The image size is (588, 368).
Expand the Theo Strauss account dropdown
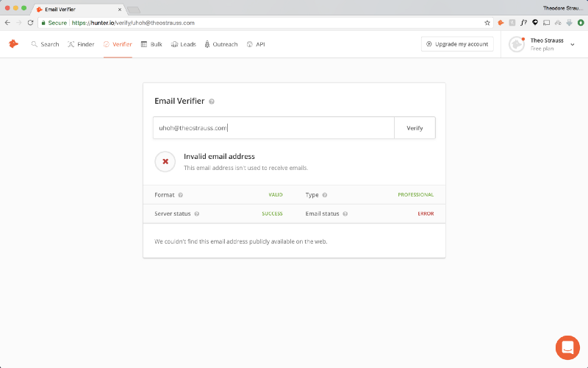[x=572, y=45]
